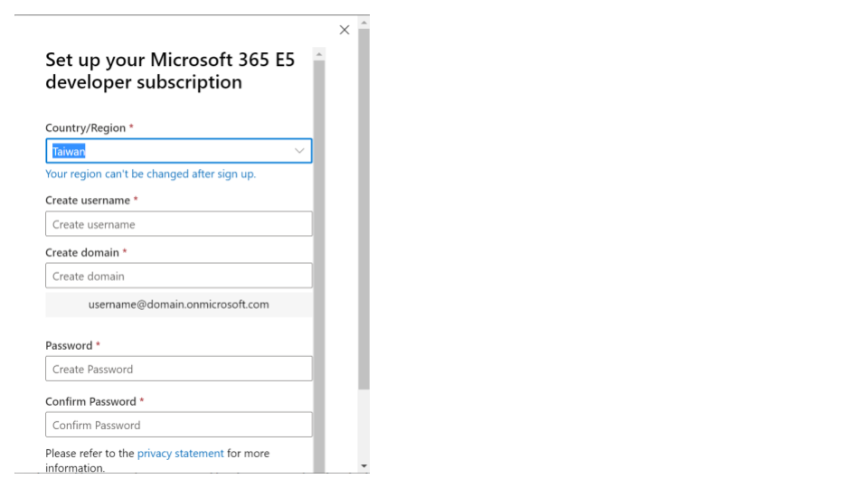Click into the Confirm Password field

pyautogui.click(x=179, y=425)
